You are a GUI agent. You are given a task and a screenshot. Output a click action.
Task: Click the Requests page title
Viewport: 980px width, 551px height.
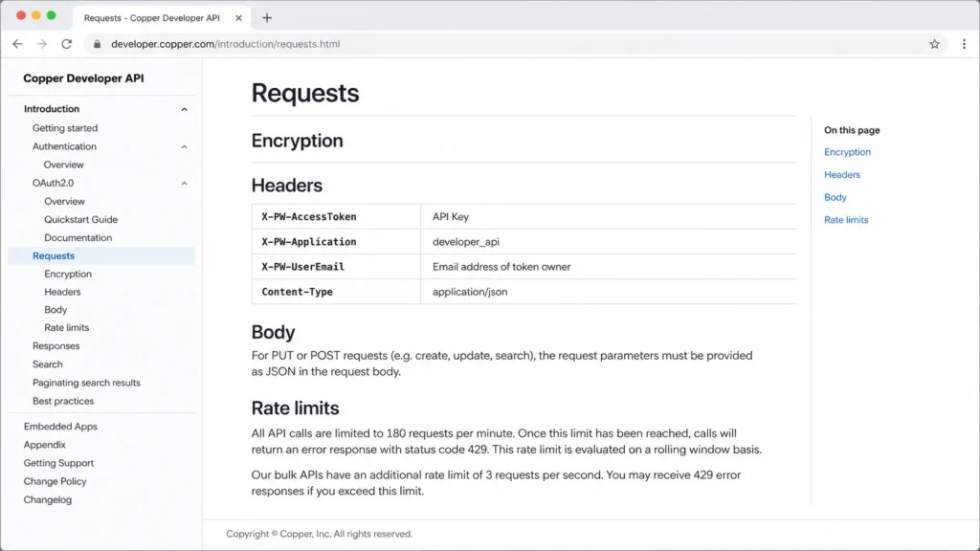point(305,93)
